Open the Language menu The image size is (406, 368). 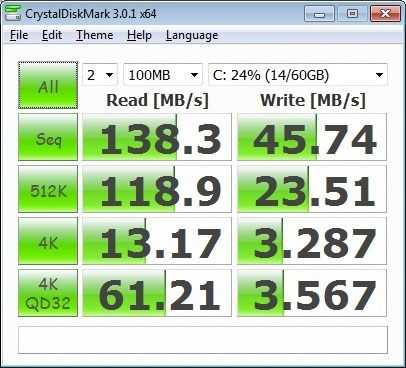click(x=192, y=35)
